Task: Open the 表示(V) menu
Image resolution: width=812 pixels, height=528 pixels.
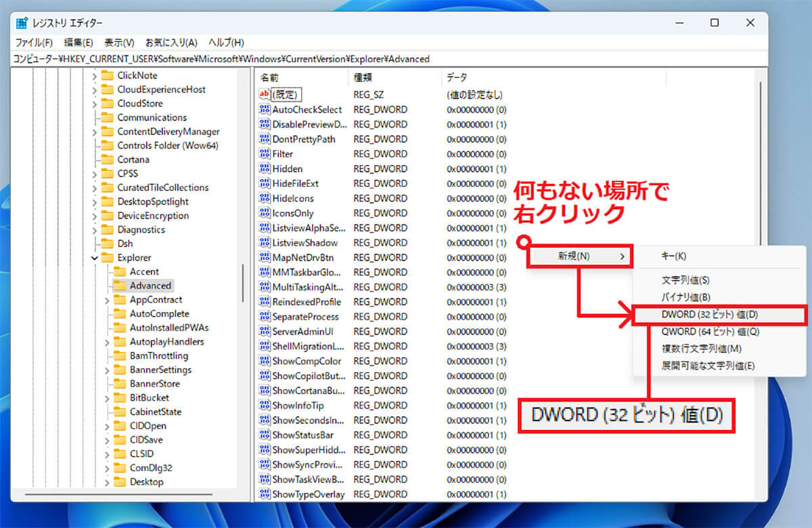Action: pos(119,43)
